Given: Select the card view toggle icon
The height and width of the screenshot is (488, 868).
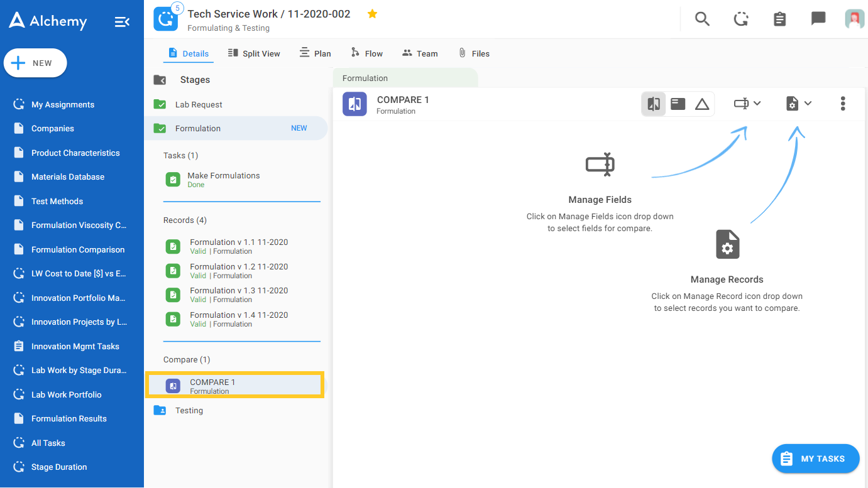Looking at the screenshot, I should pos(678,104).
